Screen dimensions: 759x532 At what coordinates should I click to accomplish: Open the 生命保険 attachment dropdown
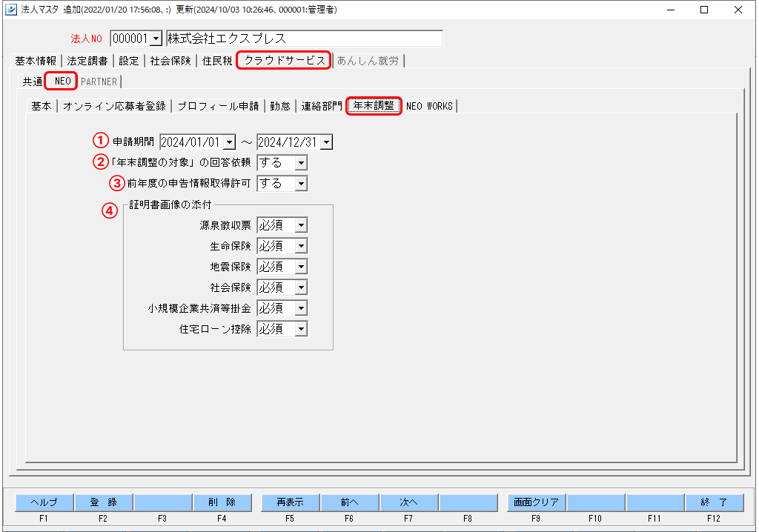[x=301, y=247]
